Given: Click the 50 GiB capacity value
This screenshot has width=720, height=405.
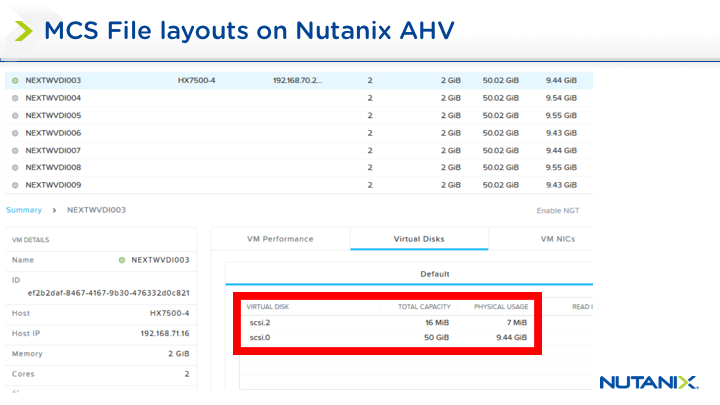Looking at the screenshot, I should click(436, 338).
